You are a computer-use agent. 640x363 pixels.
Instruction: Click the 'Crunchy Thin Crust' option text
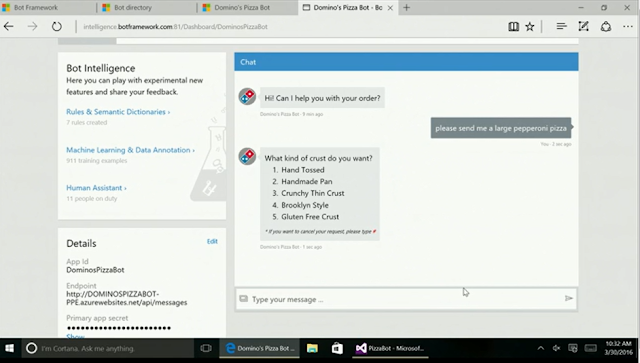313,193
